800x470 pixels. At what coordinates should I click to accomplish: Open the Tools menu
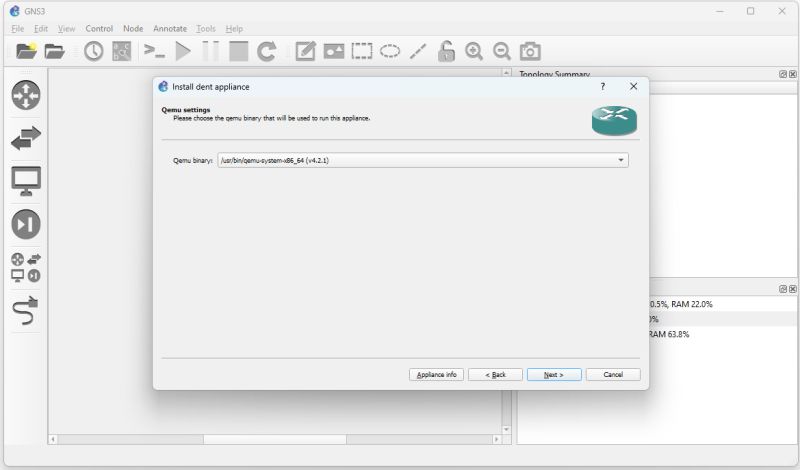tap(206, 29)
